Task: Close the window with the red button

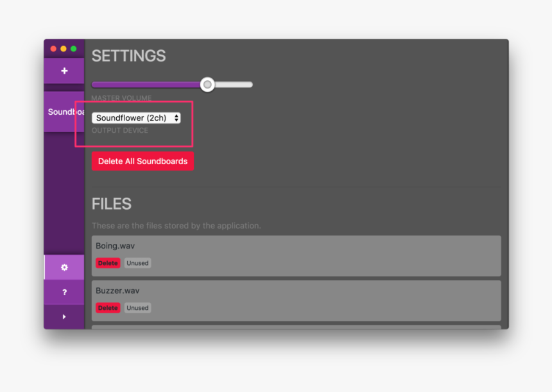Action: (x=53, y=49)
